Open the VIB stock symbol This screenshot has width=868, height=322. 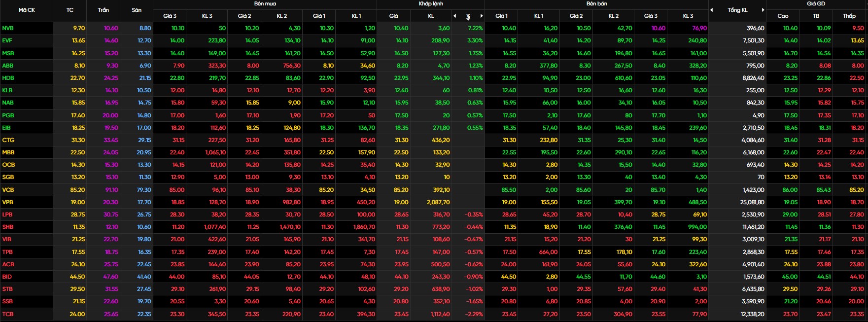(x=7, y=239)
